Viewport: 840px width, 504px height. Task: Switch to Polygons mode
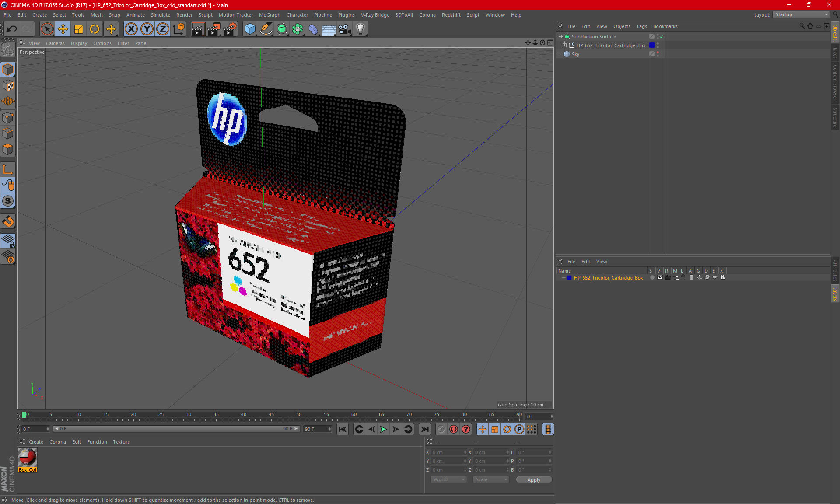[x=8, y=149]
